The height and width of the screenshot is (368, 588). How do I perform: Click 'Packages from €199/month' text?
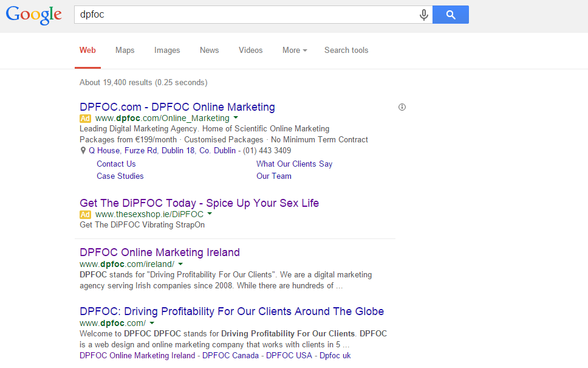coord(128,140)
